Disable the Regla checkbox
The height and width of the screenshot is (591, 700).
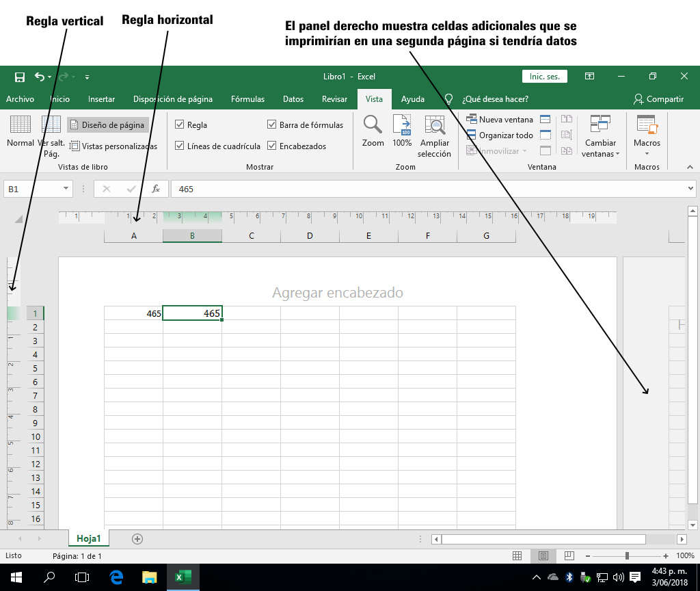(179, 124)
